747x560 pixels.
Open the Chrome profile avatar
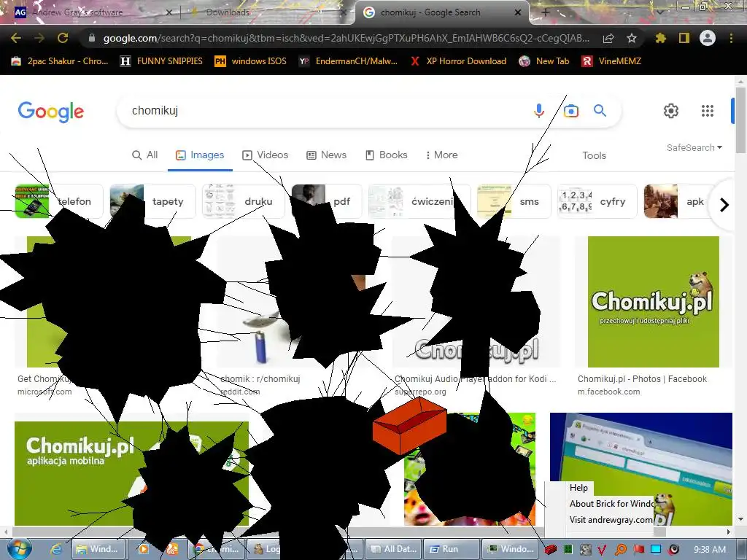coord(708,38)
